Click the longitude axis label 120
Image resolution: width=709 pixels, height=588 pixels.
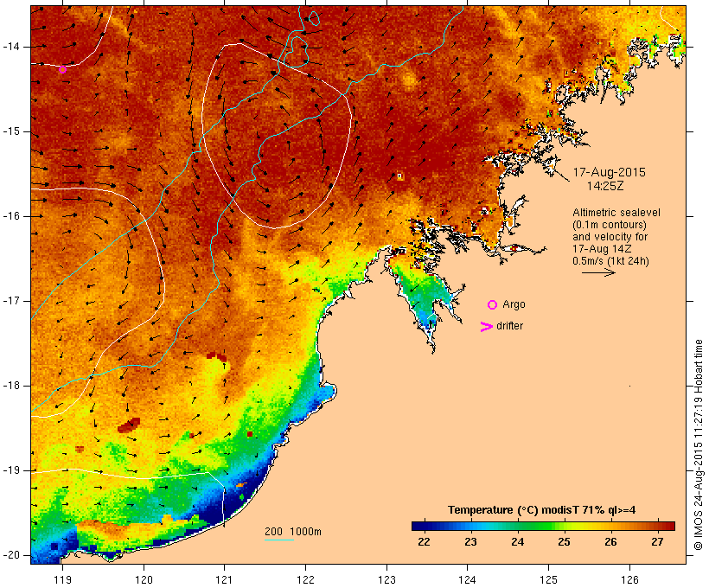[x=144, y=579]
